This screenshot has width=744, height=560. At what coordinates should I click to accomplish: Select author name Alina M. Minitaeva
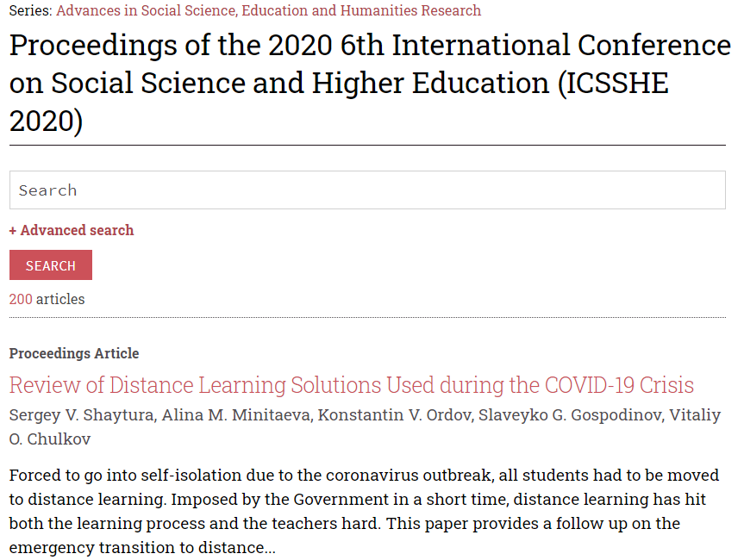coord(236,415)
